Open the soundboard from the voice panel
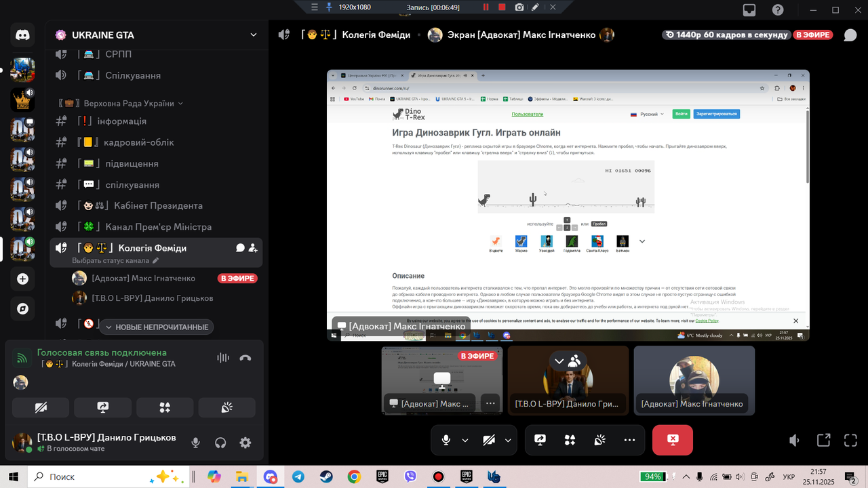This screenshot has width=868, height=488. click(227, 407)
